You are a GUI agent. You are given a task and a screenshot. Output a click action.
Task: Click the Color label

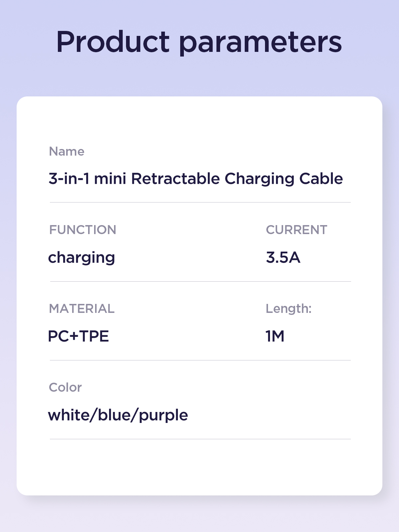coord(65,387)
